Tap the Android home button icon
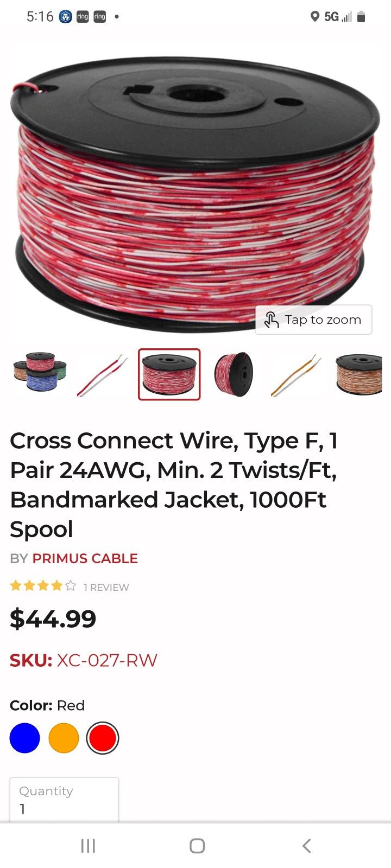Screen dimensions: 391x868 197,845
